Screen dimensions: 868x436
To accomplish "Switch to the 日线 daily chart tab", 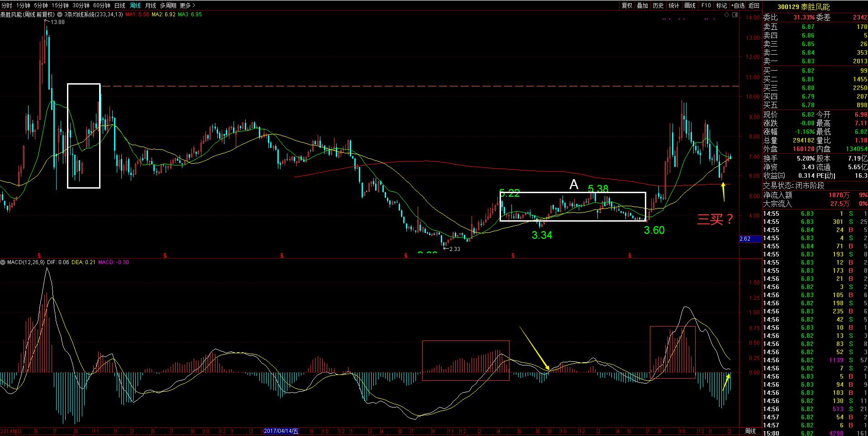I will point(119,5).
